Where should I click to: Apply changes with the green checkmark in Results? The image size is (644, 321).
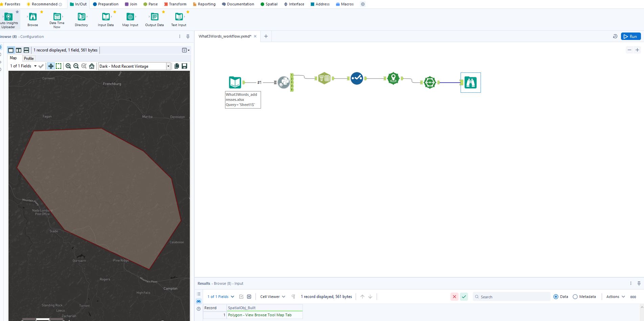coord(464,297)
